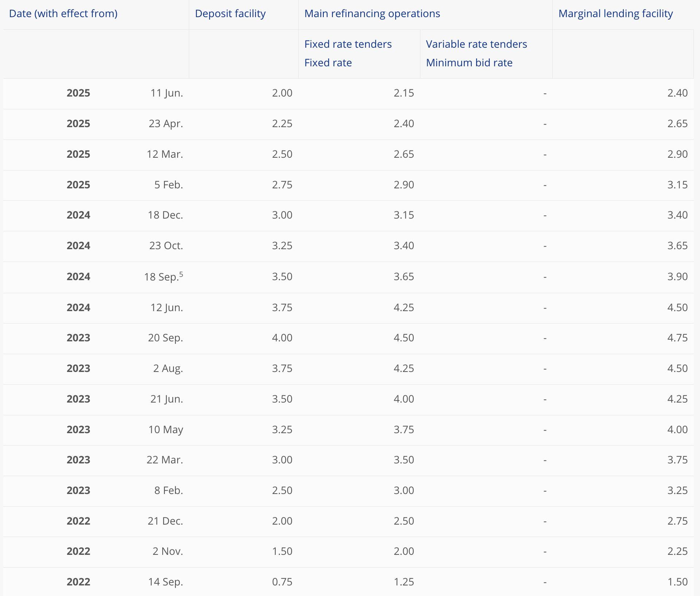Click deposit facility value 0.75 for 14 Sep.
Viewport: 700px width, 596px height.
282,582
